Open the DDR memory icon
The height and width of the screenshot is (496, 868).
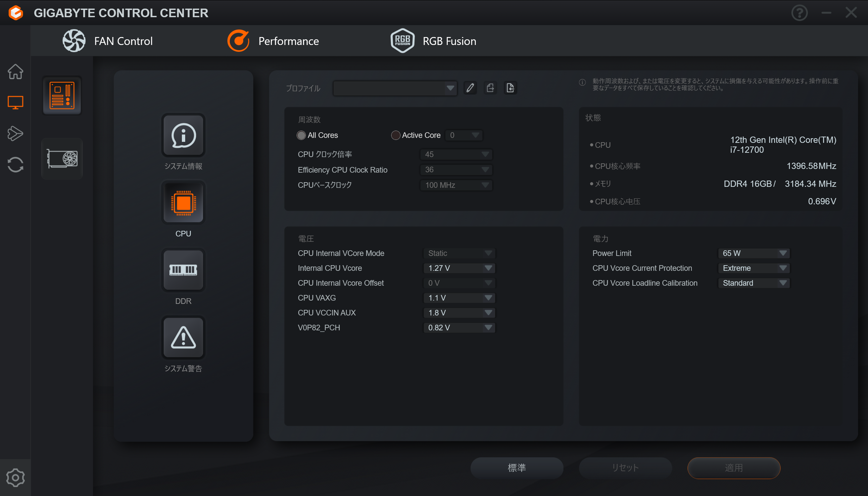pyautogui.click(x=183, y=270)
